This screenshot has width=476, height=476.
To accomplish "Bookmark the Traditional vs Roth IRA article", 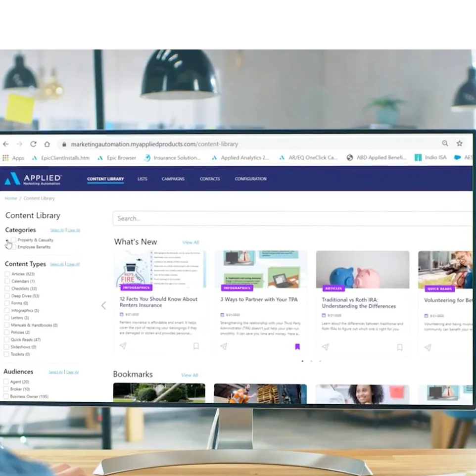I will 400,347.
